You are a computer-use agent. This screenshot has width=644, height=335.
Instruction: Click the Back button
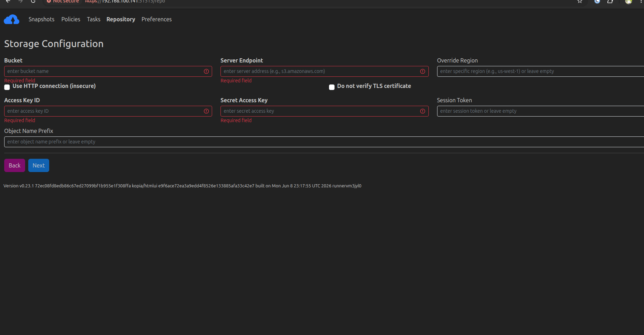(15, 165)
